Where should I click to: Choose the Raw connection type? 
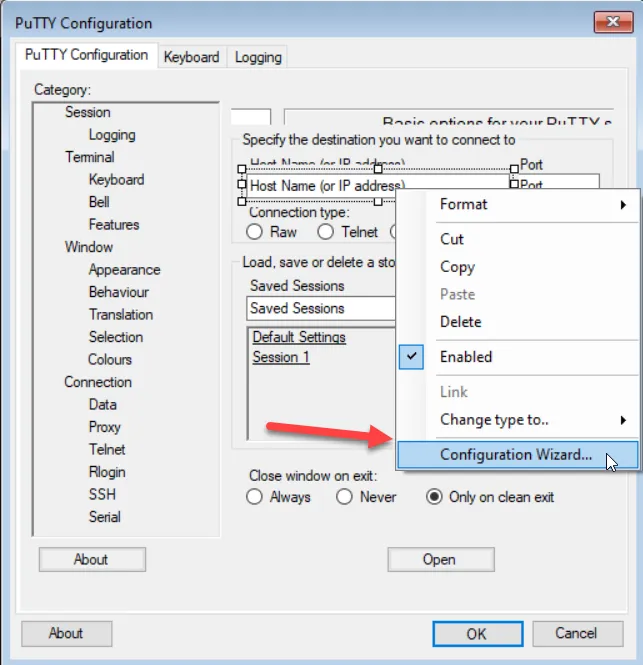click(x=254, y=232)
